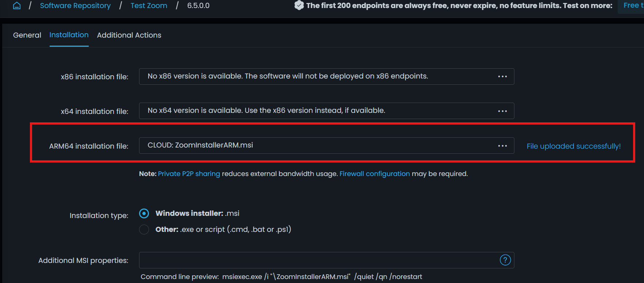Click the home icon in breadcrumb
This screenshot has width=644, height=283.
coord(17,5)
